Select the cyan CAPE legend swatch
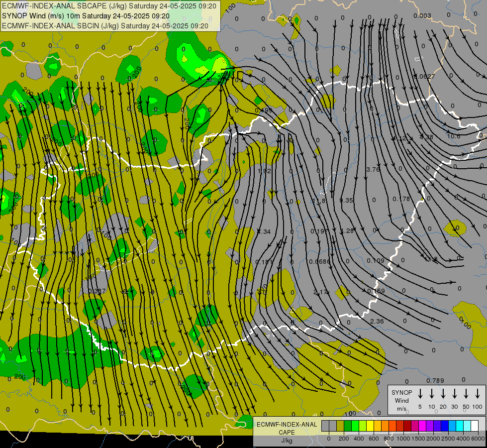The width and height of the screenshot is (487, 448). 459,426
